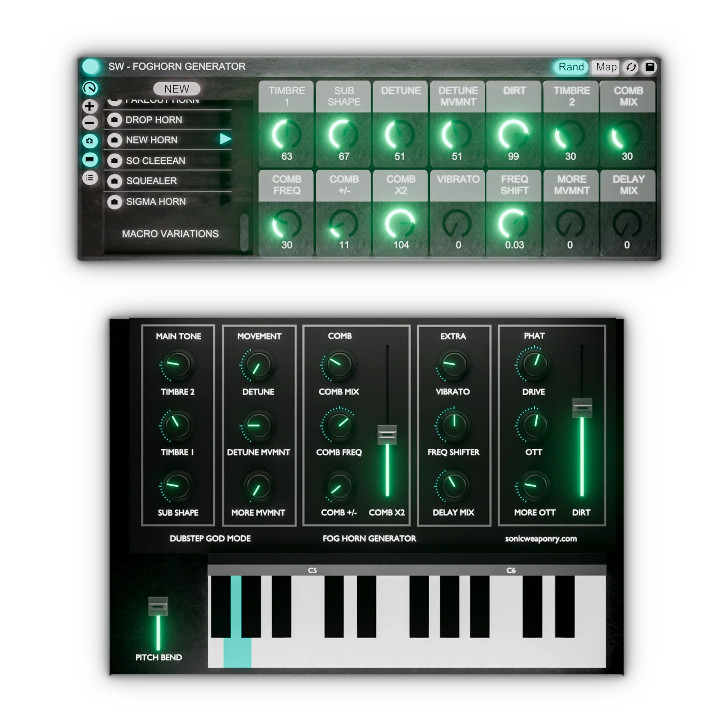Launch NEW HORN with teal play arrow

(x=225, y=139)
